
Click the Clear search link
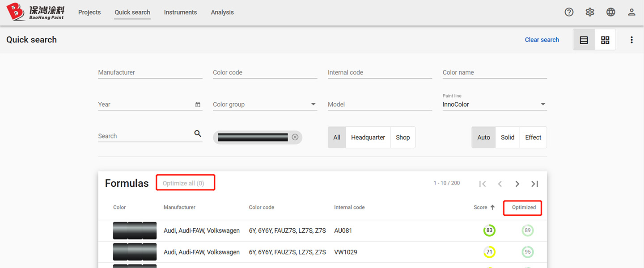[542, 40]
